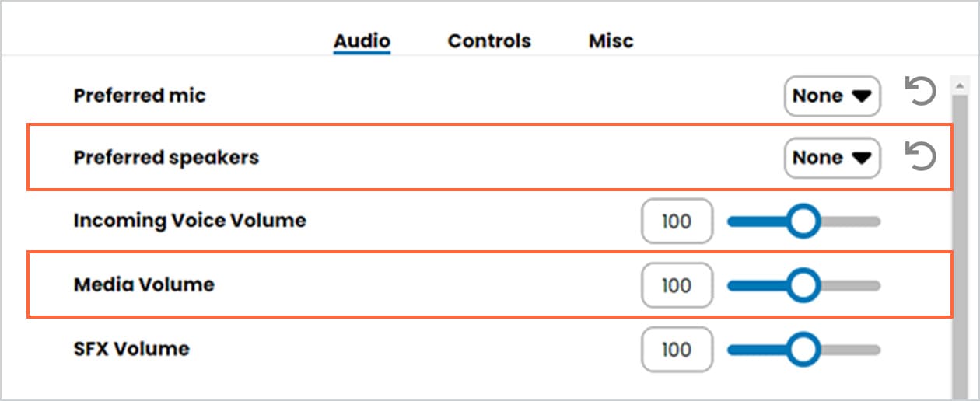The height and width of the screenshot is (401, 980).
Task: Open the Misc tab
Action: (611, 40)
